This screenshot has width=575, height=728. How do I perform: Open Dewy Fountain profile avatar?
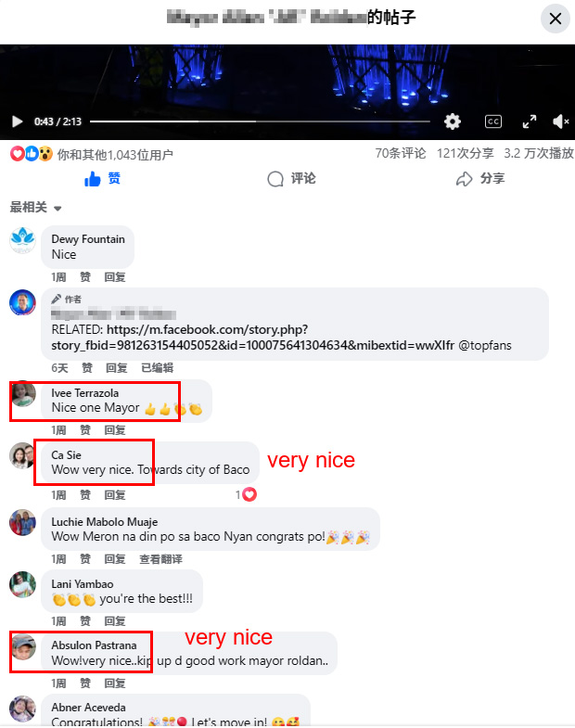coord(23,240)
